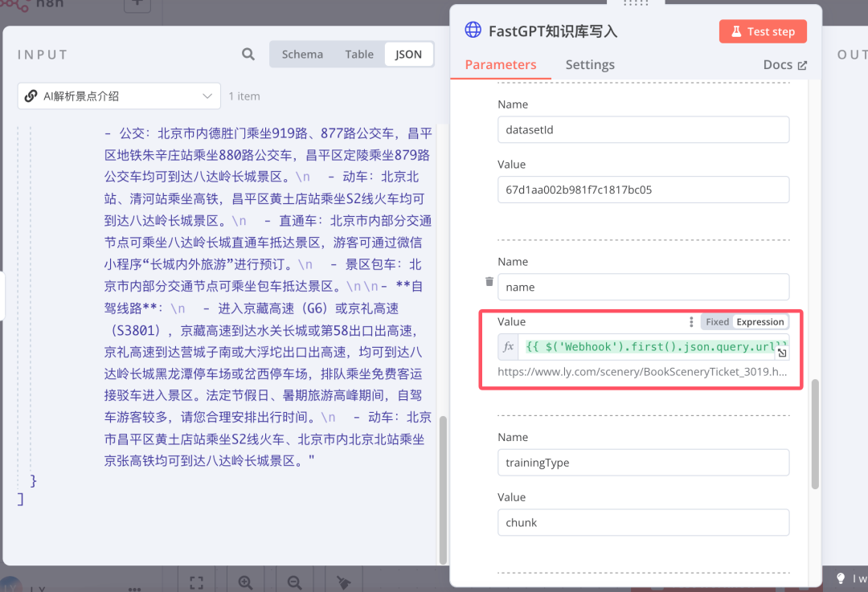Switch input view to Table
Image resolution: width=868 pixels, height=592 pixels.
coord(359,55)
